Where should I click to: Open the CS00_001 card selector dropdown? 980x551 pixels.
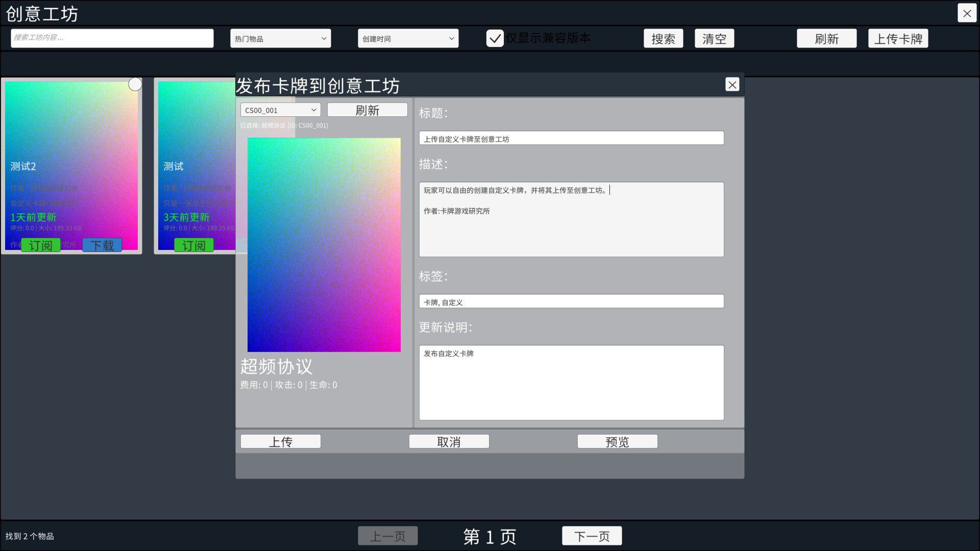pyautogui.click(x=280, y=109)
